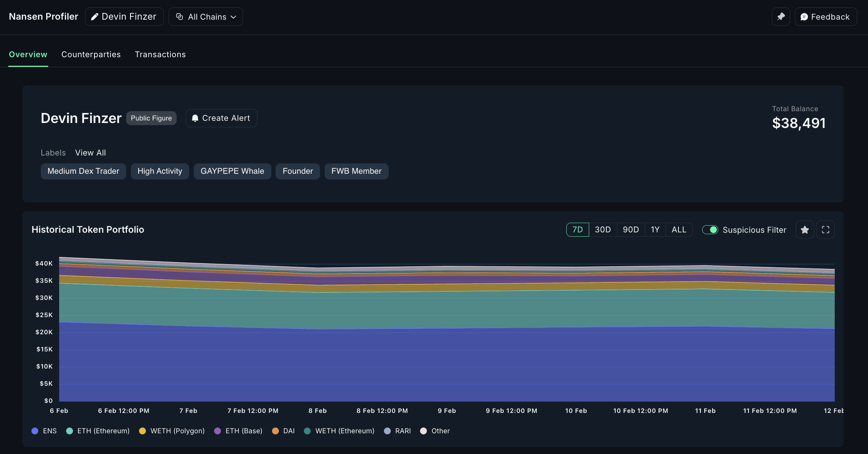Toggle ENS legend dot
Image resolution: width=868 pixels, height=454 pixels.
pyautogui.click(x=35, y=431)
